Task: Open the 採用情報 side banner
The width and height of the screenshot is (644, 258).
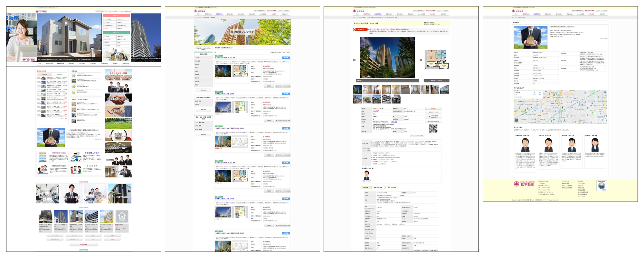Action: (x=118, y=160)
